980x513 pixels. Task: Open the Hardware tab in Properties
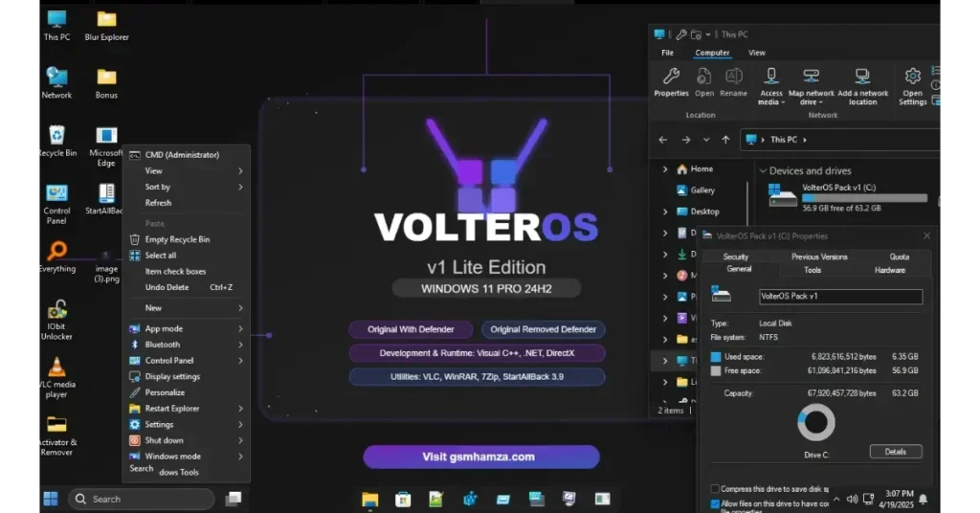pos(890,270)
